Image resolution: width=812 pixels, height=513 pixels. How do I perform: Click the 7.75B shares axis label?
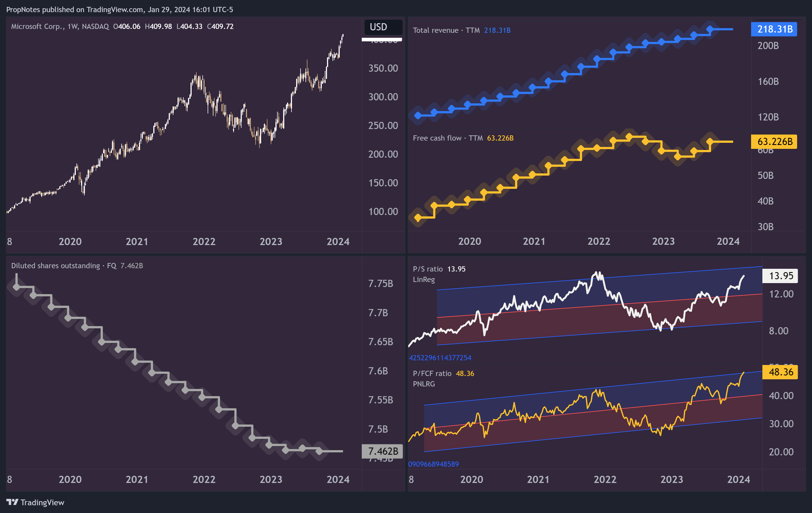click(380, 283)
